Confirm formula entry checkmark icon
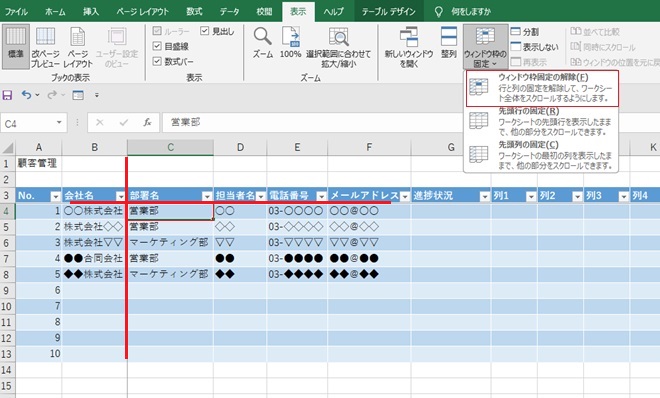The width and height of the screenshot is (660, 398). (x=124, y=122)
